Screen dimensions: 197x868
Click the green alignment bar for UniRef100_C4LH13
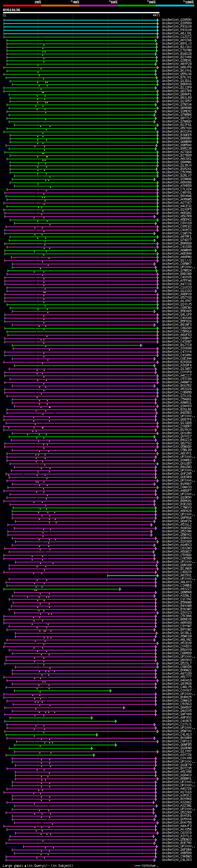point(52,735)
